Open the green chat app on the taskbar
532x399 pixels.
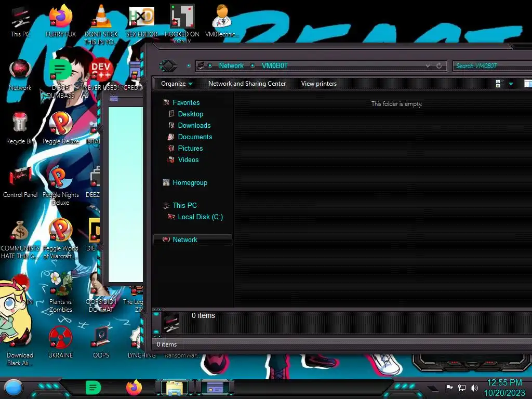coord(94,388)
